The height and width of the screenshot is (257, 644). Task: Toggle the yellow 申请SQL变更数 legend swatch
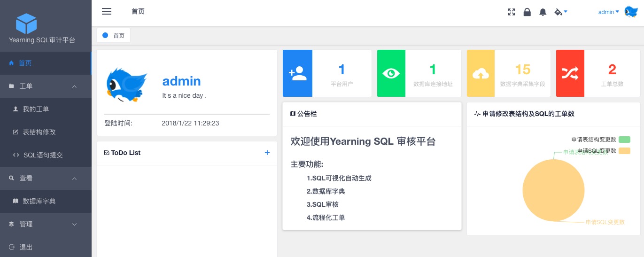[624, 151]
